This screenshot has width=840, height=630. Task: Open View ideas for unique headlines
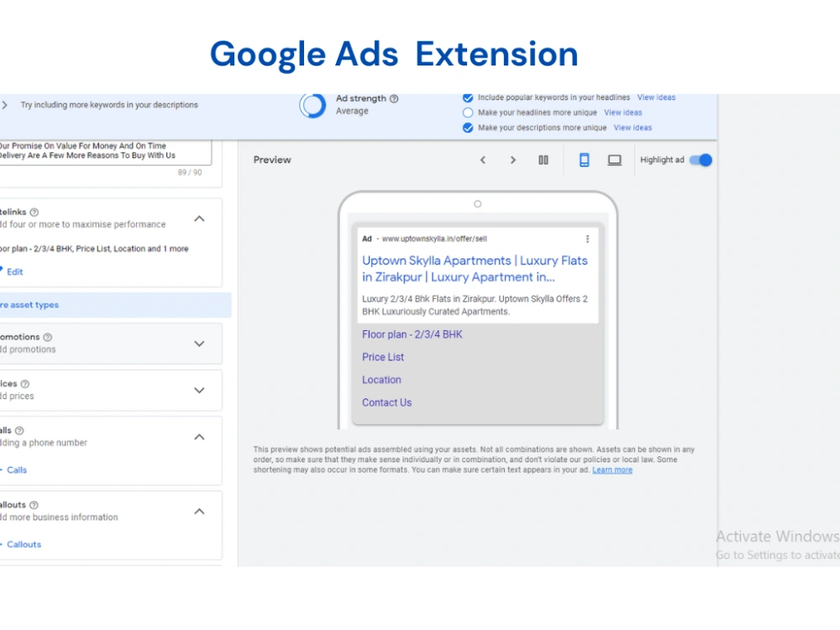(623, 113)
